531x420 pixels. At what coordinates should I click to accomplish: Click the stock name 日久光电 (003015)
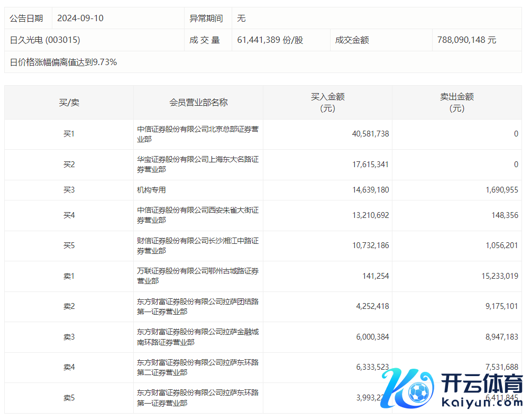pos(45,40)
